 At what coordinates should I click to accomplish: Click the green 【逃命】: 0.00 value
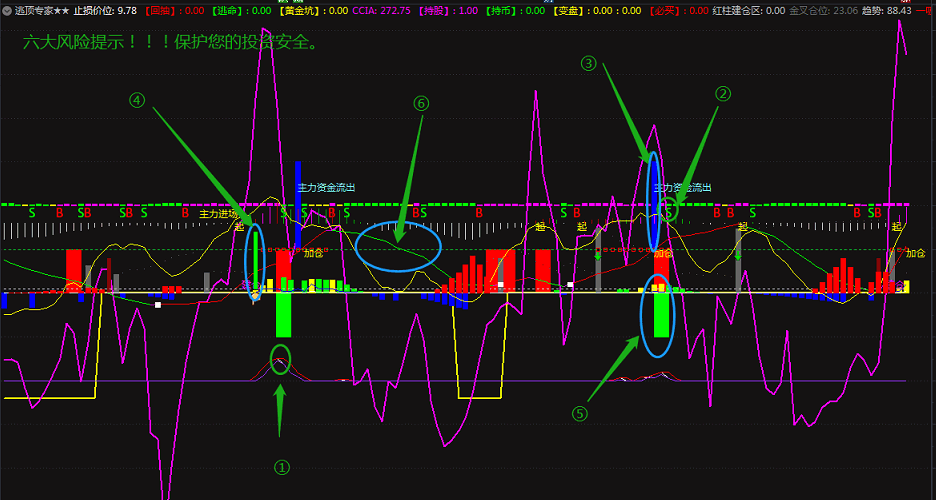pyautogui.click(x=241, y=11)
